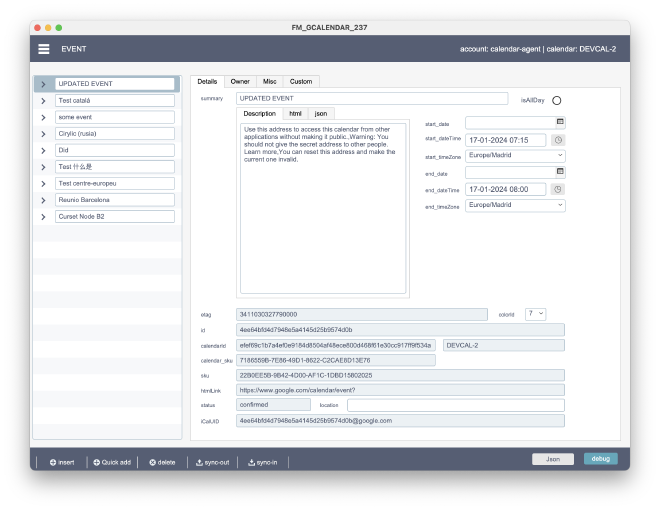This screenshot has width=660, height=510.
Task: Switch to the Misc tab
Action: [269, 82]
